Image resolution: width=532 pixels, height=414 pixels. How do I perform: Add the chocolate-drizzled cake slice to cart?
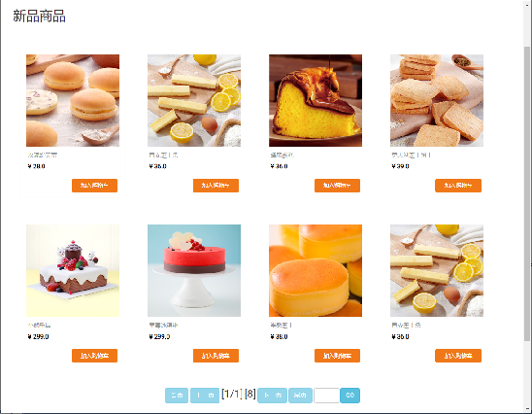[x=337, y=186]
